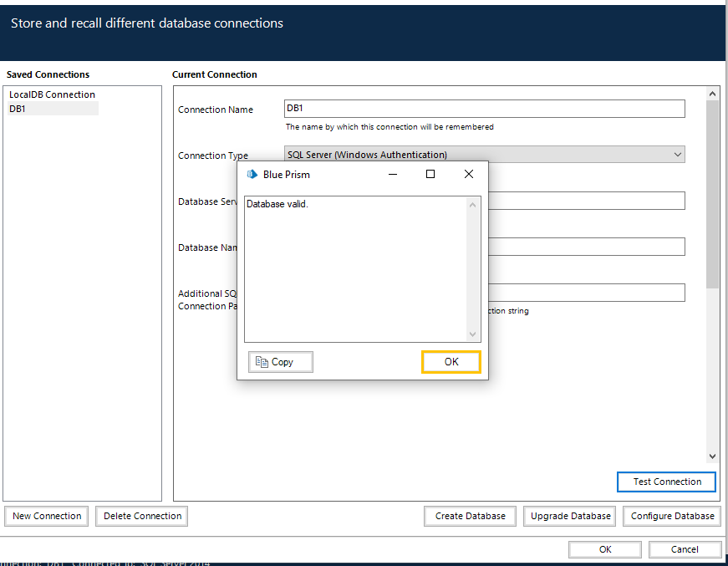
Task: Click Delete Connection button
Action: coord(142,516)
